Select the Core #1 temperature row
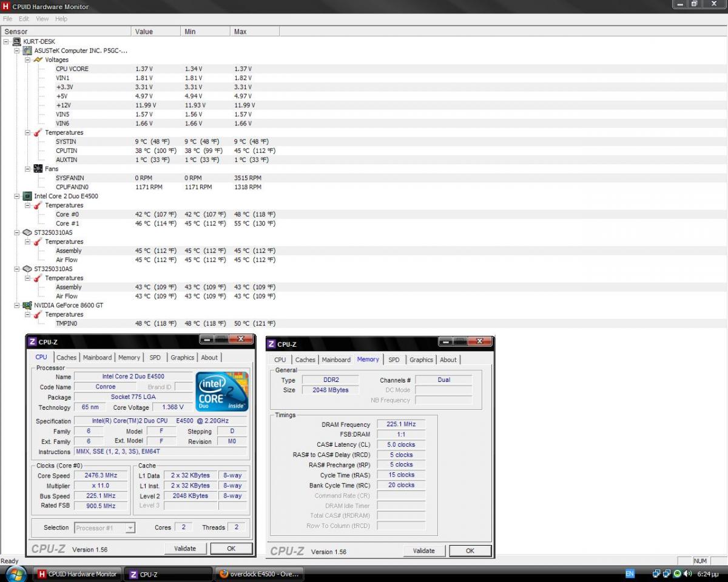Image resolution: width=728 pixels, height=582 pixels. (67, 223)
